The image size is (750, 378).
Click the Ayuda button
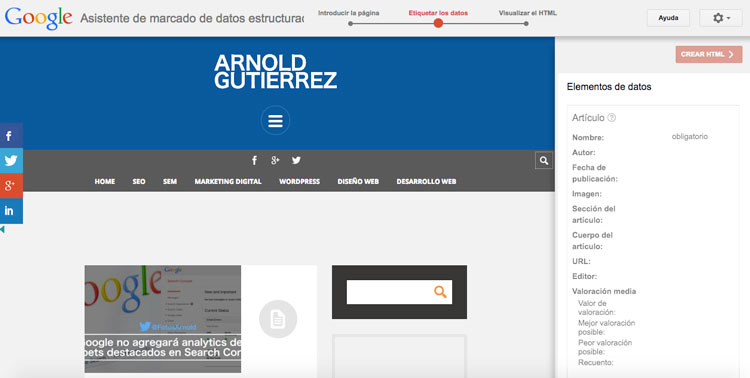click(668, 18)
